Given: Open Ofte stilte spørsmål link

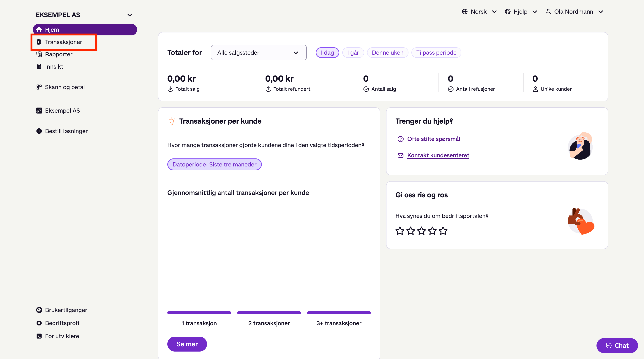Looking at the screenshot, I should click(433, 139).
